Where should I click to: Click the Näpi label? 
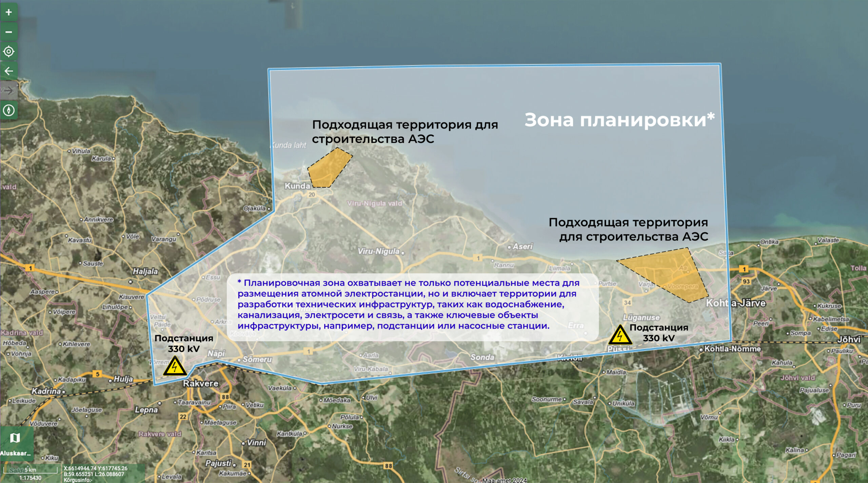216,353
